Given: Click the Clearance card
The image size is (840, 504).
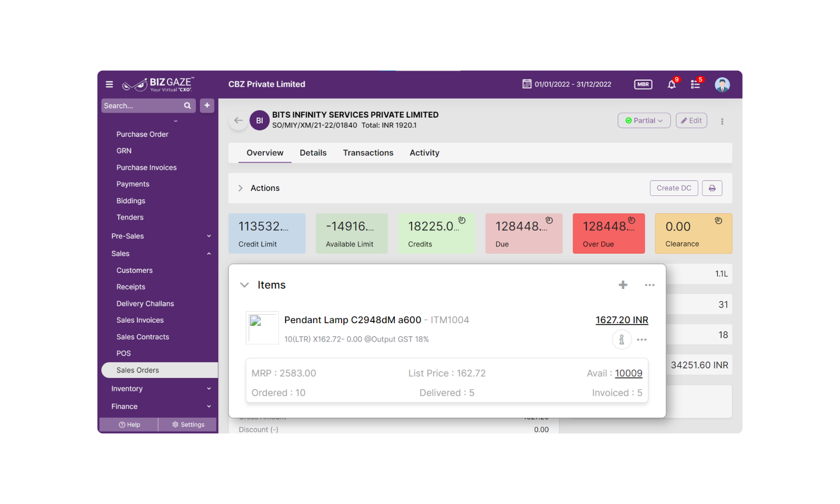Looking at the screenshot, I should coord(693,234).
